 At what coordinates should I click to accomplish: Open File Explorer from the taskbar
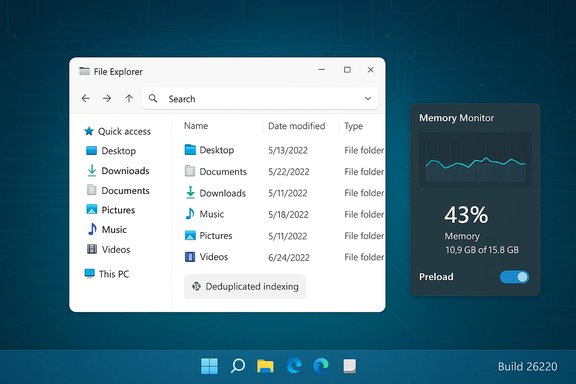265,366
